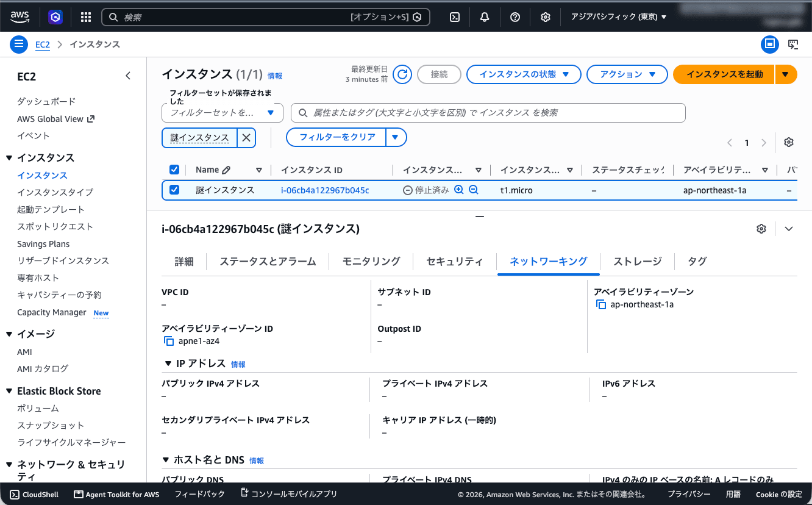Toggle the split panel view icon
The image size is (812, 505).
(770, 44)
